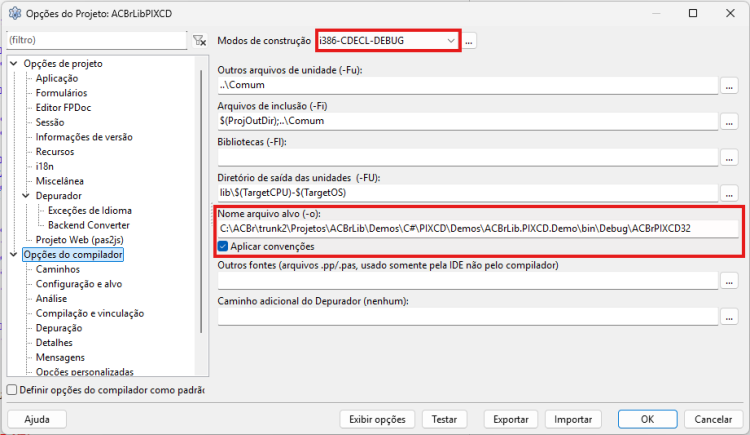Select Recursos tree item
Image resolution: width=750 pixels, height=435 pixels.
pyautogui.click(x=55, y=152)
